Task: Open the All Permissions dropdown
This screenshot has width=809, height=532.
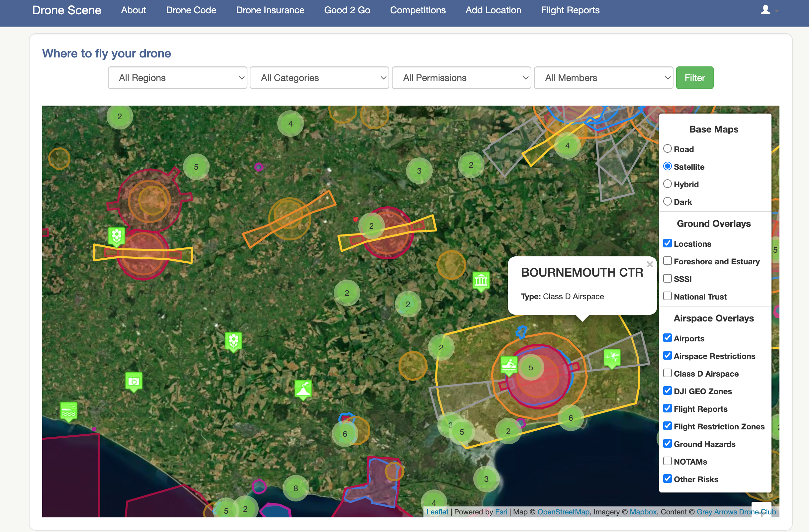Action: tap(461, 78)
